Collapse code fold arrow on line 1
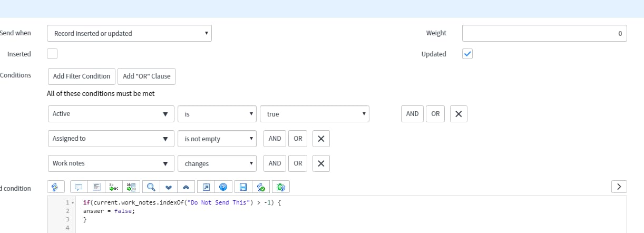The height and width of the screenshot is (233, 644). coord(72,203)
